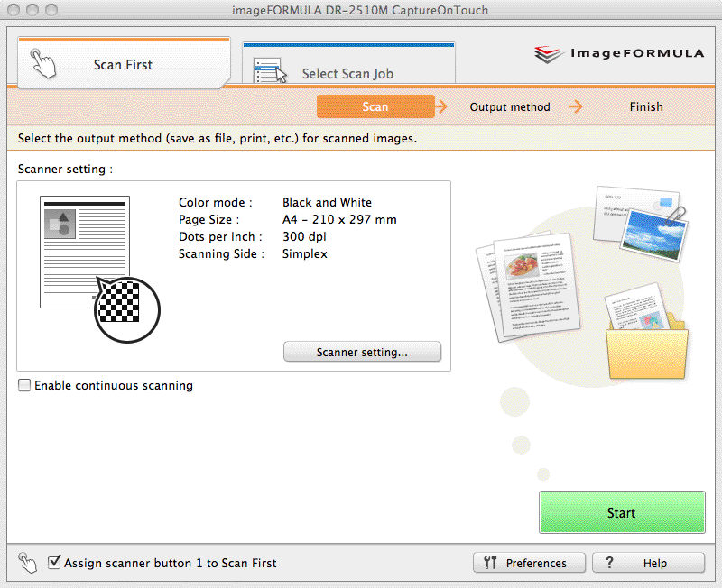722x588 pixels.
Task: Click the Scan First hand pointer icon
Action: (x=42, y=63)
